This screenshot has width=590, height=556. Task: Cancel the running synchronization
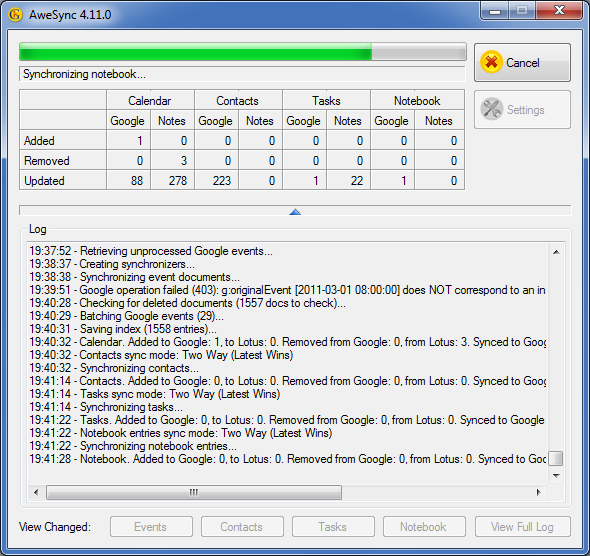pos(522,62)
